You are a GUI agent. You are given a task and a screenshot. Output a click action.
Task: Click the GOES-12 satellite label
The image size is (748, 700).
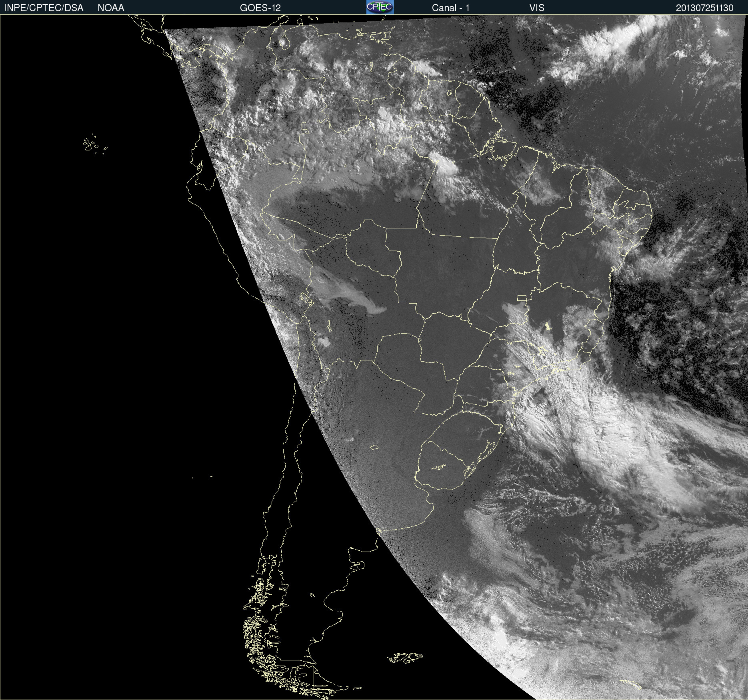[x=260, y=8]
